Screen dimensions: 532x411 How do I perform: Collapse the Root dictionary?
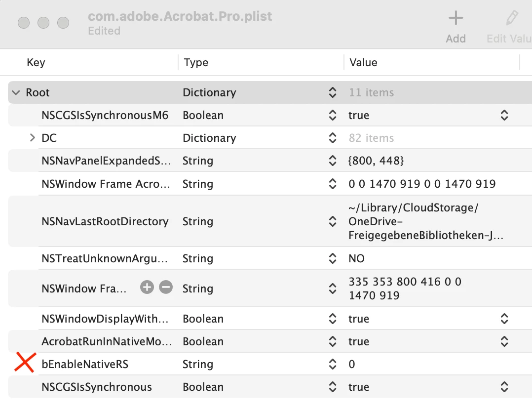point(16,92)
